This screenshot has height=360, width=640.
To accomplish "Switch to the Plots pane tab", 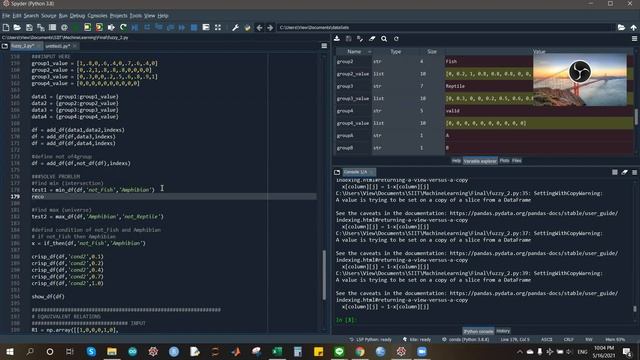I will point(504,161).
